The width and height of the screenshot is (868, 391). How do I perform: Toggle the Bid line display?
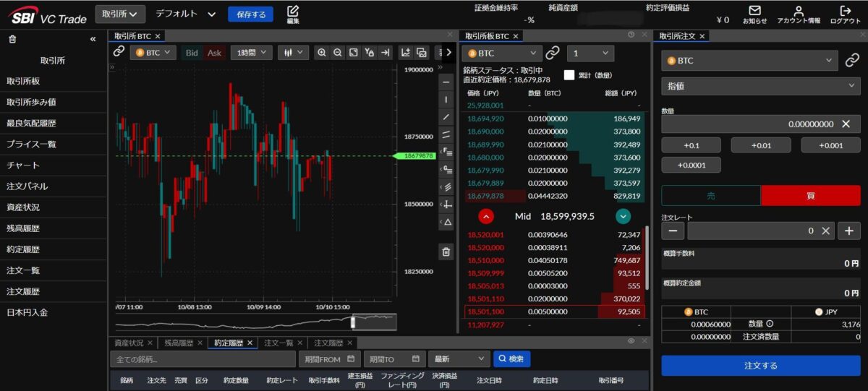192,53
